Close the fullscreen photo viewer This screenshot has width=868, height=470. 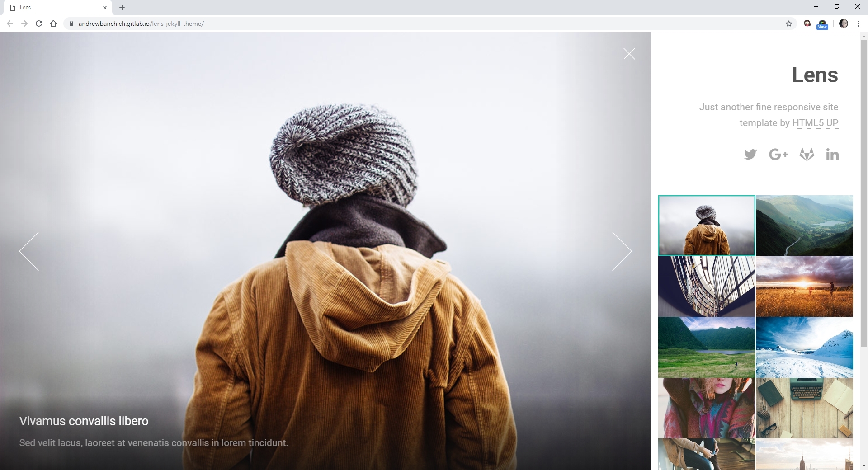[x=629, y=54]
